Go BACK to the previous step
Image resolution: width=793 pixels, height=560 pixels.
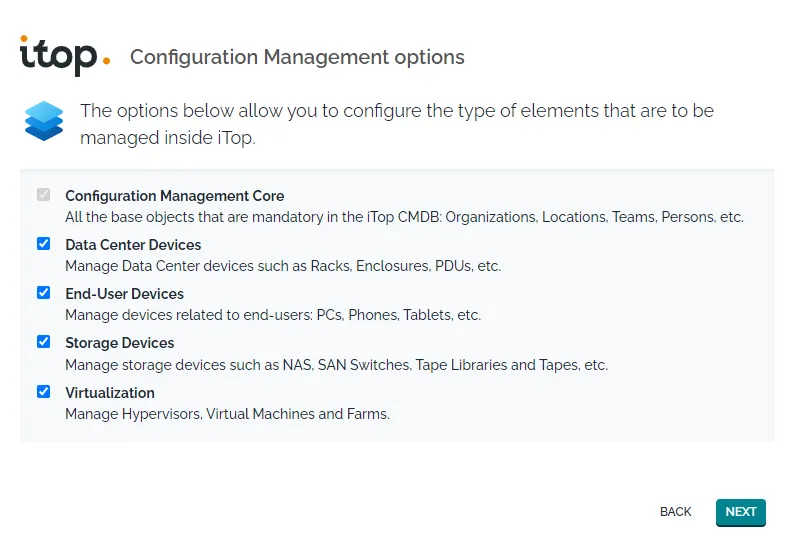(x=675, y=512)
